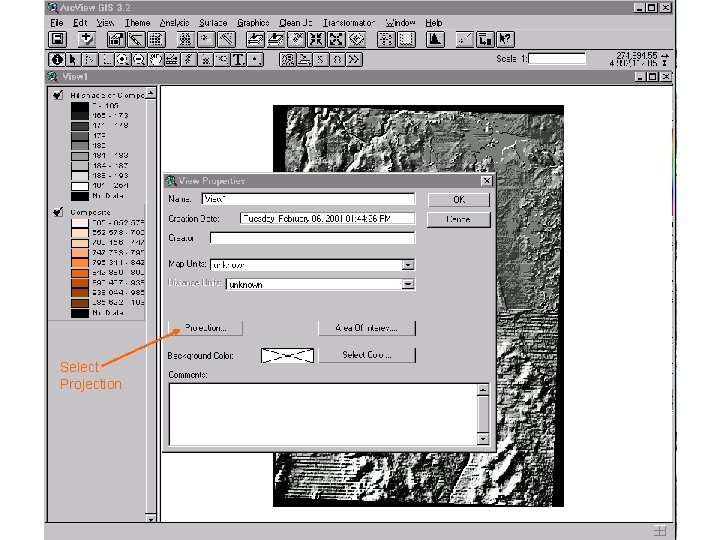Click the context Help arrow-question icon
Viewport: 720px width, 540px height.
click(505, 39)
